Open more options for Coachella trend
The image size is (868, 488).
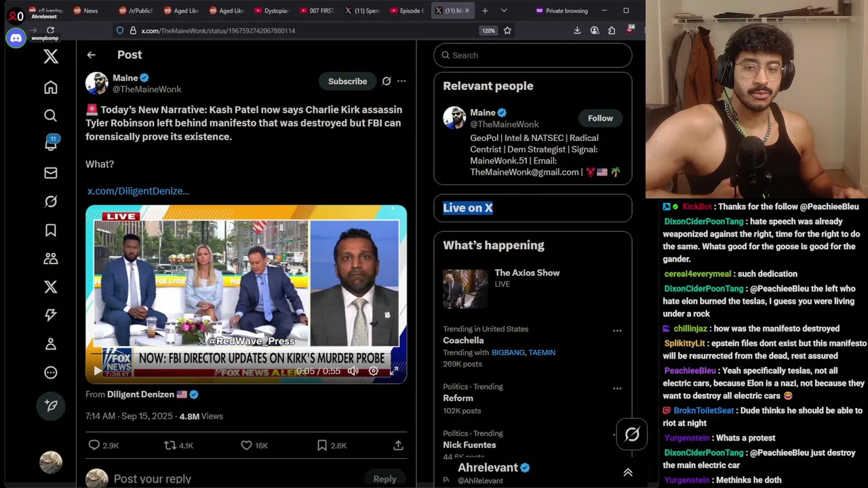(x=617, y=331)
